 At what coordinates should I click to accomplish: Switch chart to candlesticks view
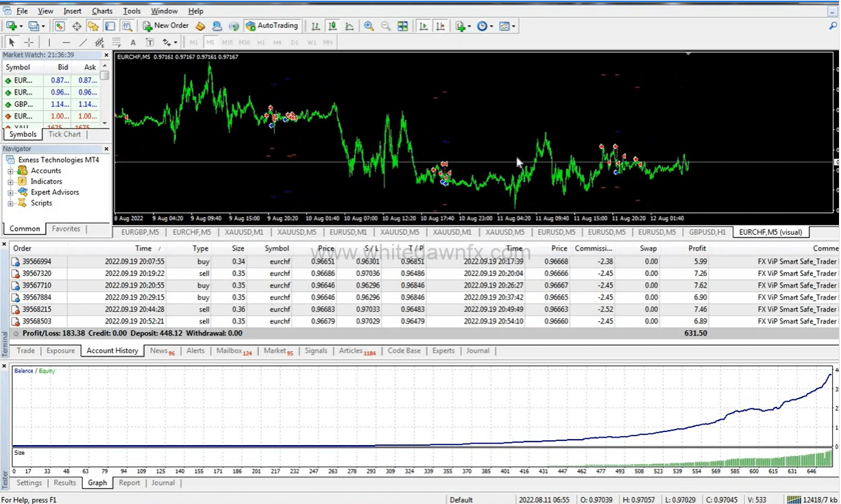[x=332, y=26]
